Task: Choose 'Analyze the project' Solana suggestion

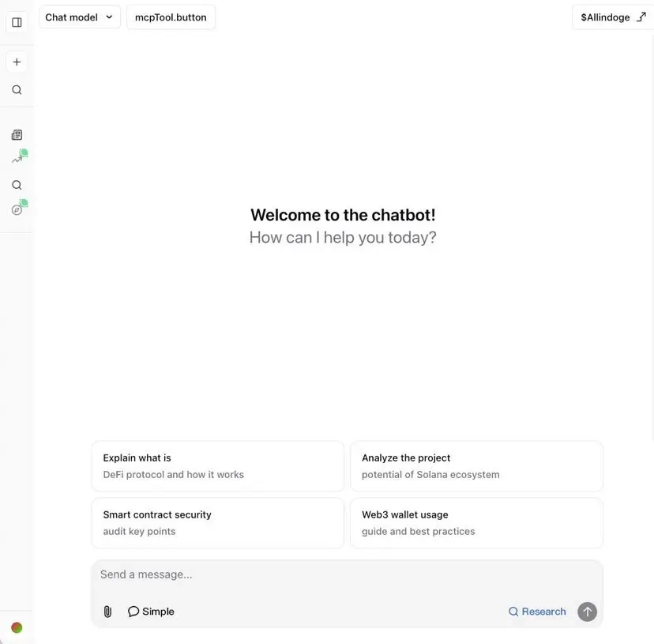Action: coord(476,466)
